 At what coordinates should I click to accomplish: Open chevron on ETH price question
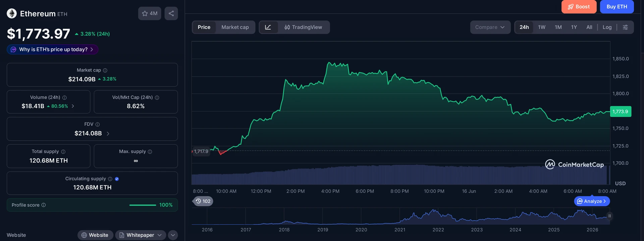click(x=92, y=49)
